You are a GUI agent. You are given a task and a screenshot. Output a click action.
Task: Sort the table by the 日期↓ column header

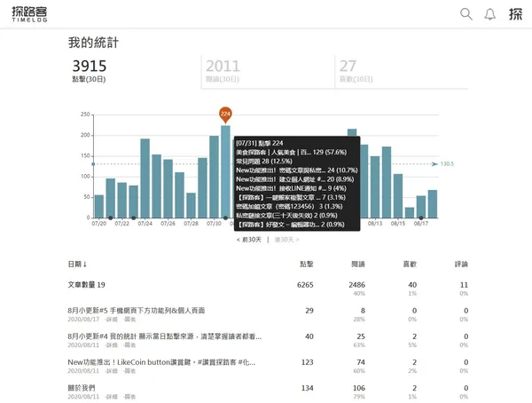77,264
